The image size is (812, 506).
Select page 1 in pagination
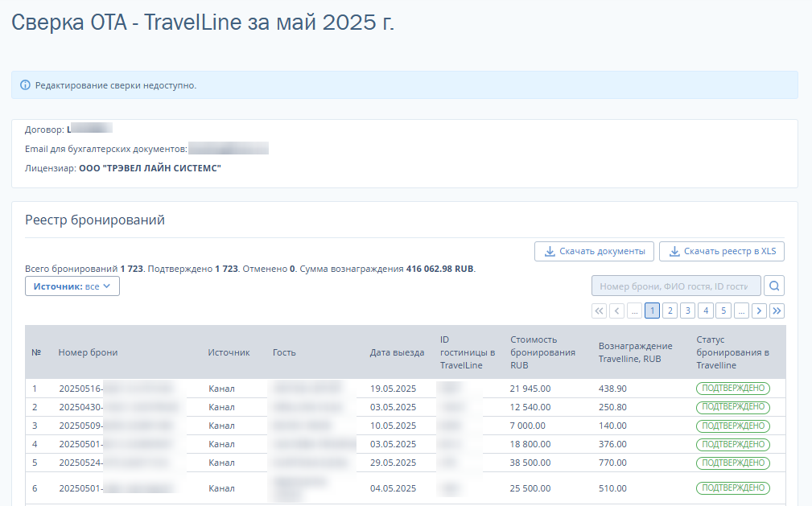pos(653,311)
